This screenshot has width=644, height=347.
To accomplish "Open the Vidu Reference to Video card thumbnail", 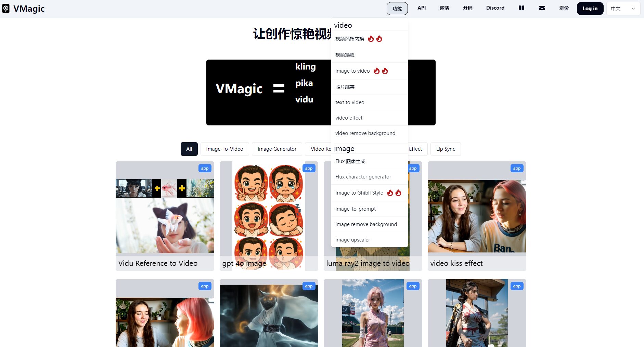I will pyautogui.click(x=165, y=216).
